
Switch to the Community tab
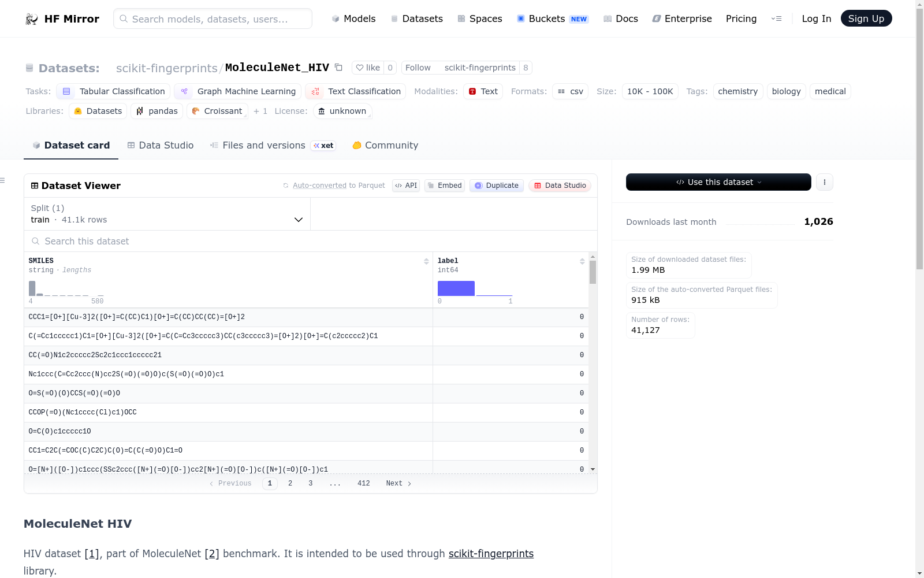tap(385, 146)
